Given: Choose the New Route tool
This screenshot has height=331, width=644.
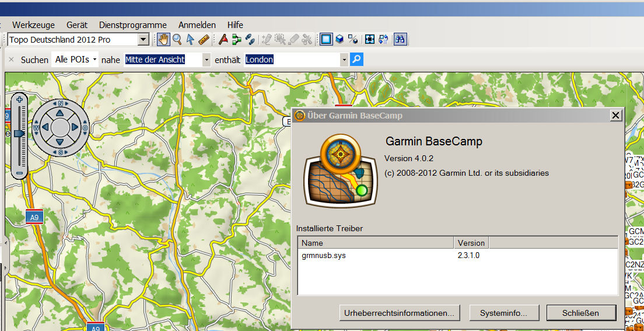Looking at the screenshot, I should tap(237, 40).
